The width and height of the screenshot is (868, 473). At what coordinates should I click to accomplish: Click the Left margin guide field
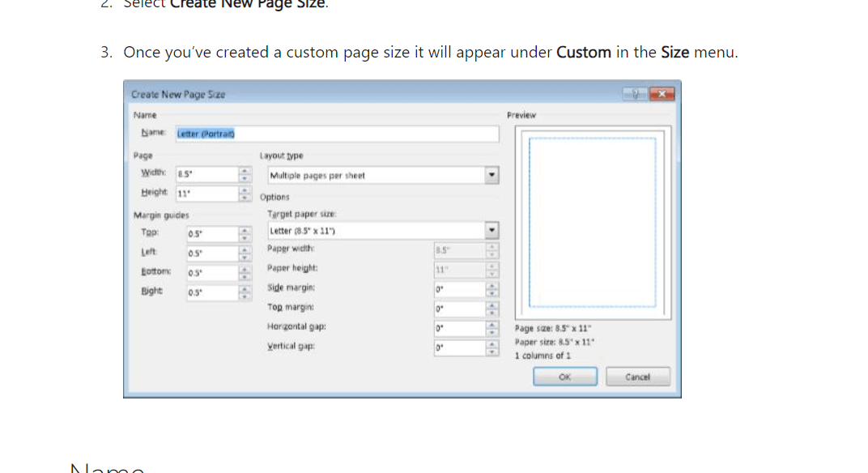(x=213, y=254)
